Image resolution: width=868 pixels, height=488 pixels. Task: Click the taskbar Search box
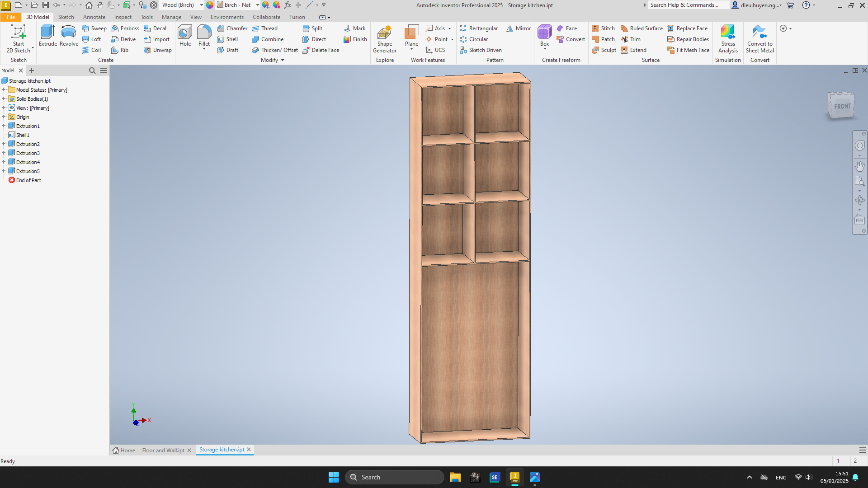(x=394, y=477)
